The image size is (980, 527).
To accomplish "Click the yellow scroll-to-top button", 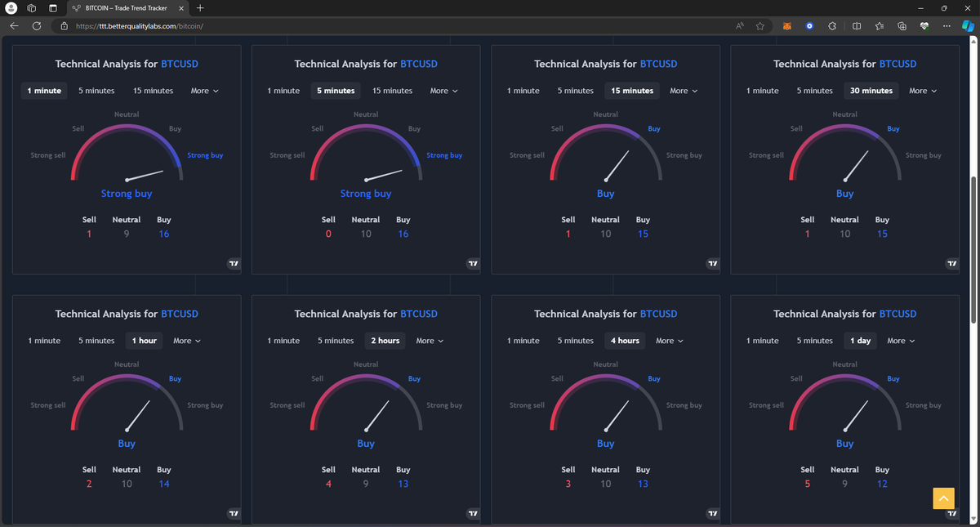I will pyautogui.click(x=943, y=498).
